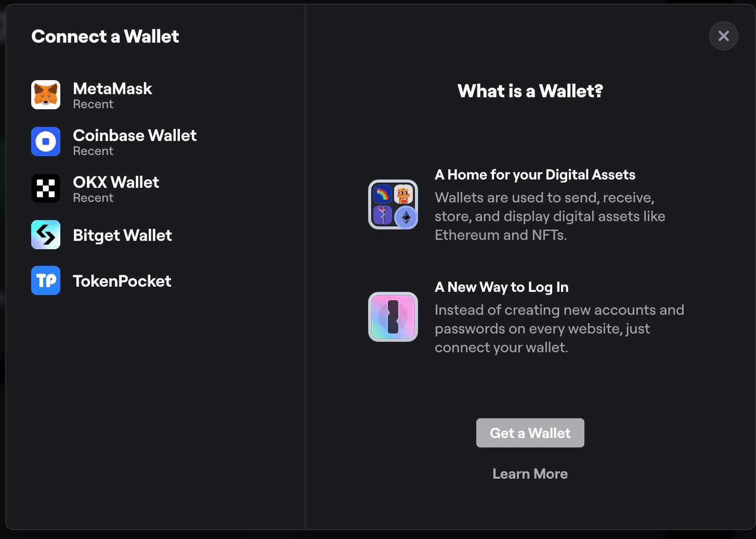Viewport: 756px width, 539px height.
Task: Select the MetaMask fox icon
Action: (x=45, y=95)
